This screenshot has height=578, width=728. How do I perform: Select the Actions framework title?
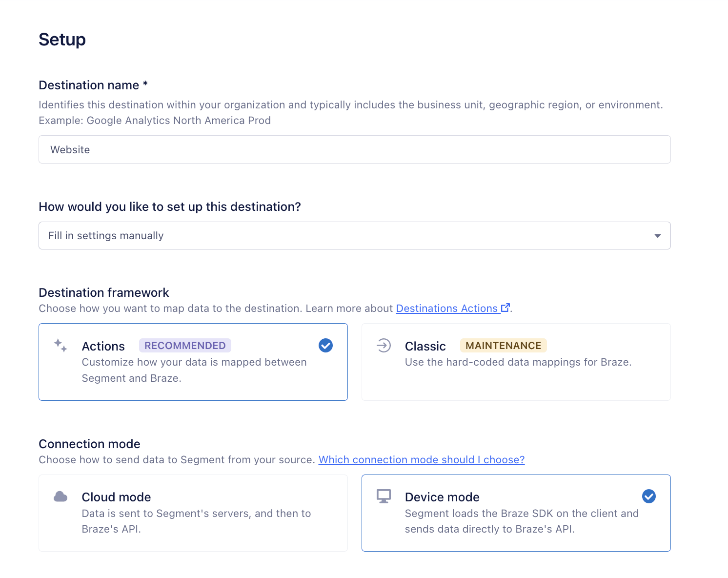[x=103, y=346]
